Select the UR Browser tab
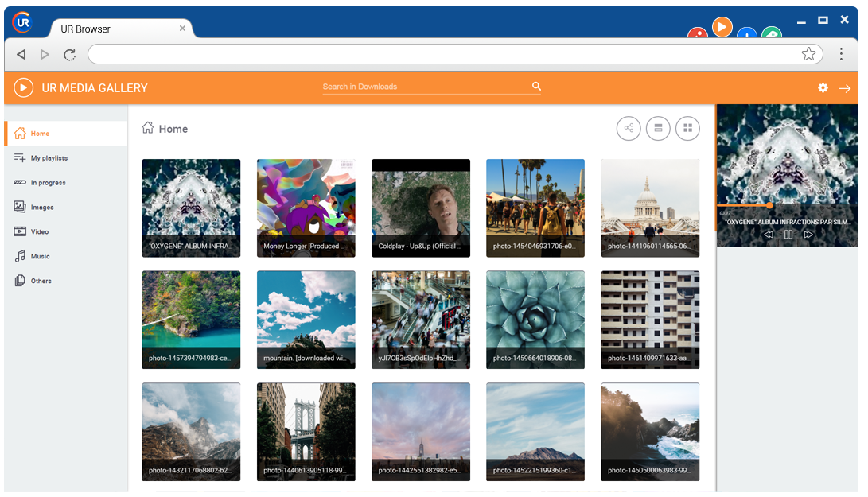The image size is (868, 497). coord(111,29)
